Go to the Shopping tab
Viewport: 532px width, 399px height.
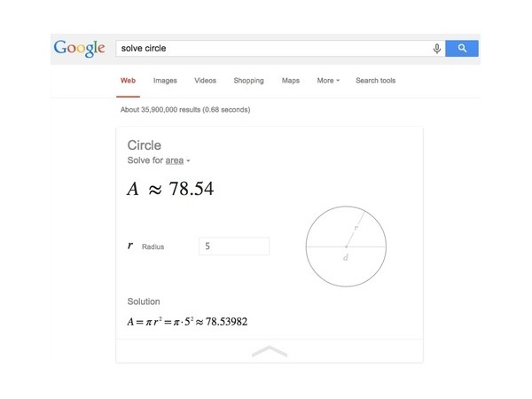click(x=248, y=81)
